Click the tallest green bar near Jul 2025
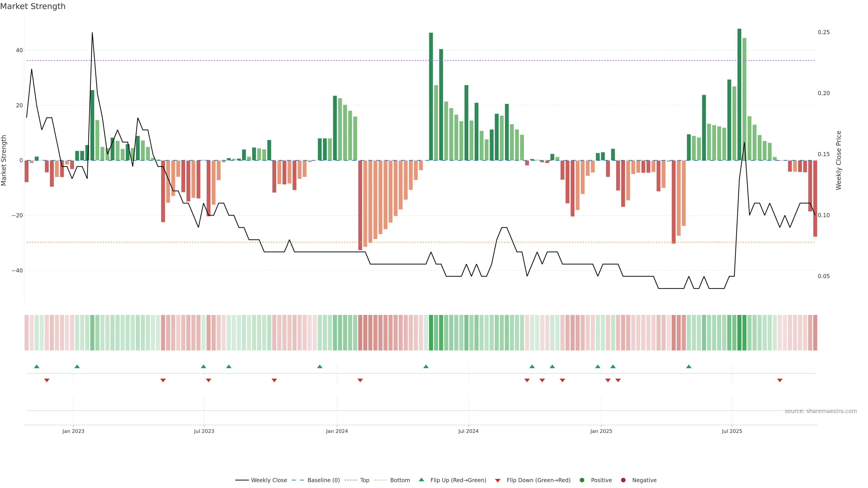The image size is (868, 488). [x=739, y=94]
